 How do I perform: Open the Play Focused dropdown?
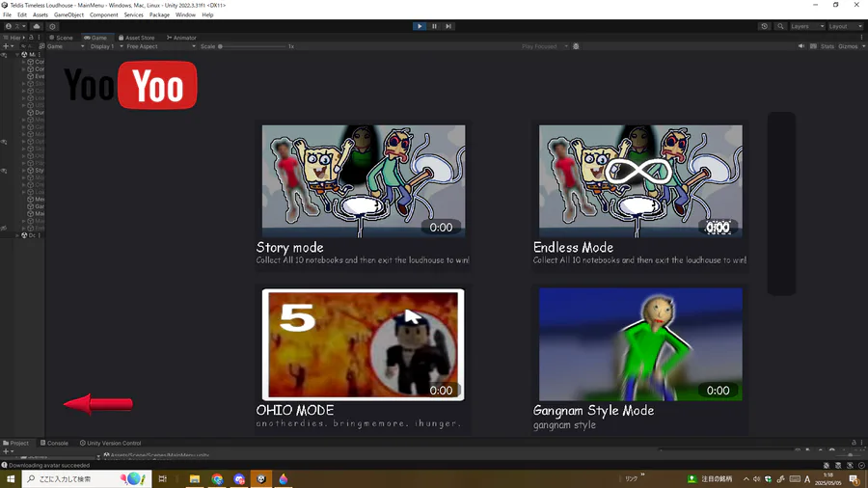coord(545,46)
